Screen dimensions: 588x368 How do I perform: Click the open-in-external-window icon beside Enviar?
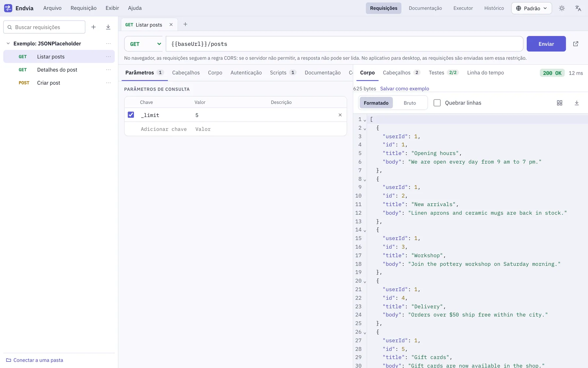tap(576, 44)
